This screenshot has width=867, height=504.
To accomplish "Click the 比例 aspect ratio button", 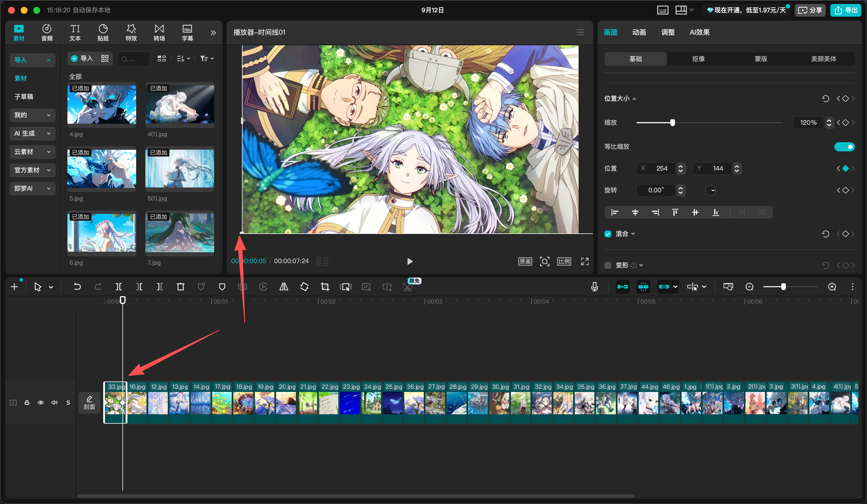I will tap(564, 261).
